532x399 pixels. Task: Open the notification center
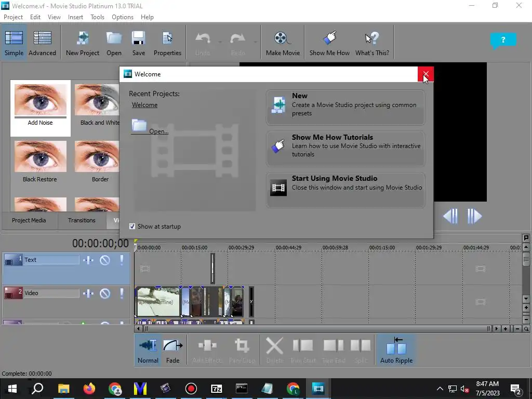coord(515,389)
